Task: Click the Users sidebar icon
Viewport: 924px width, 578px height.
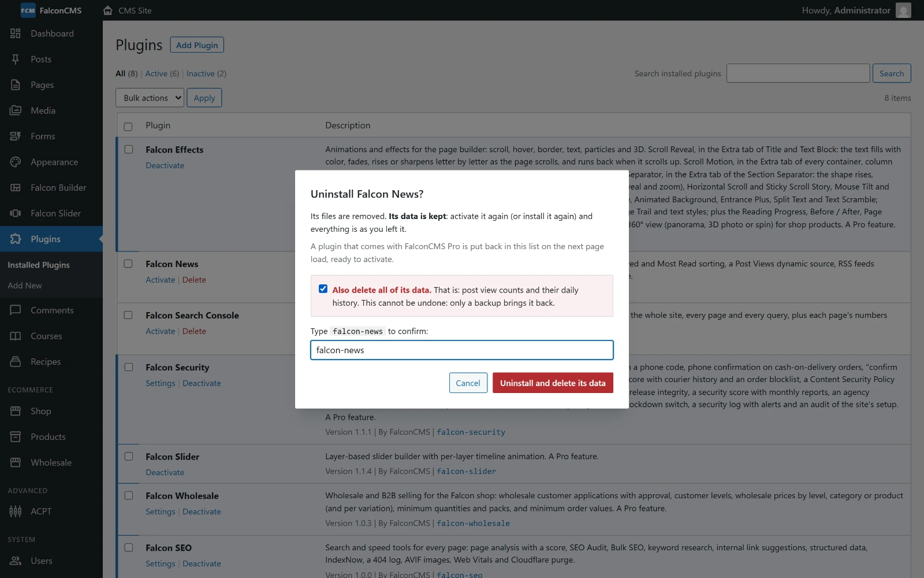Action: [16, 561]
